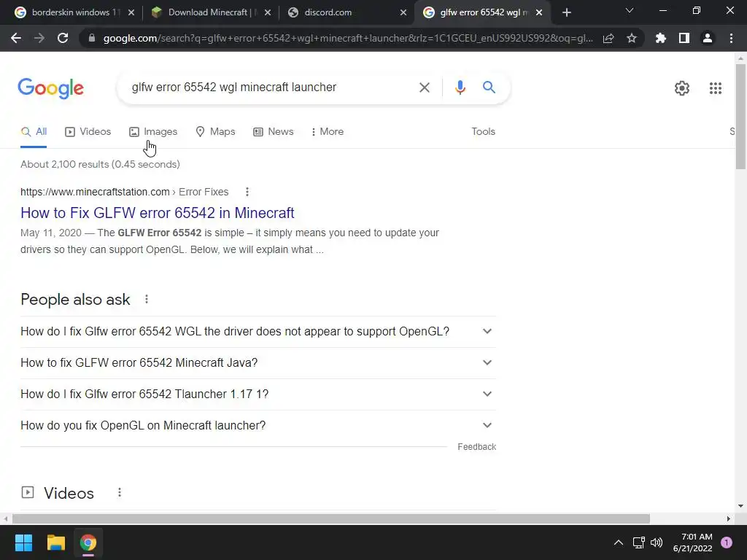Clear the Google search box text
Screen dimensions: 747x560
(x=425, y=87)
